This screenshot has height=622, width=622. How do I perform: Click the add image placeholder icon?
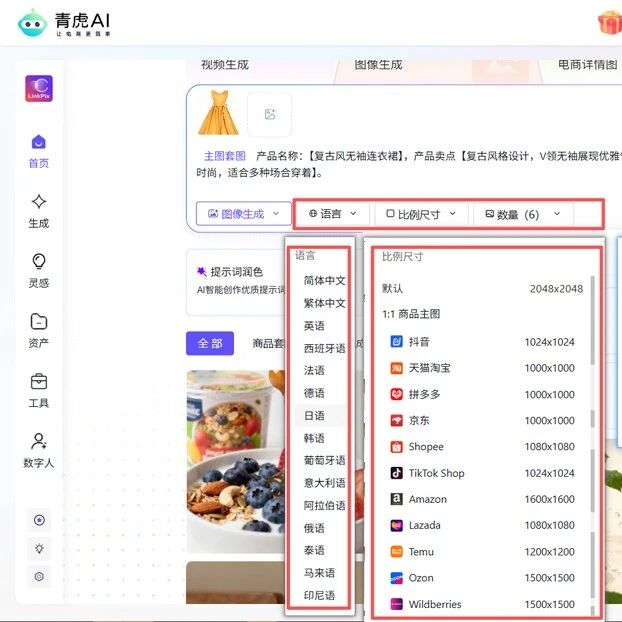click(x=270, y=114)
